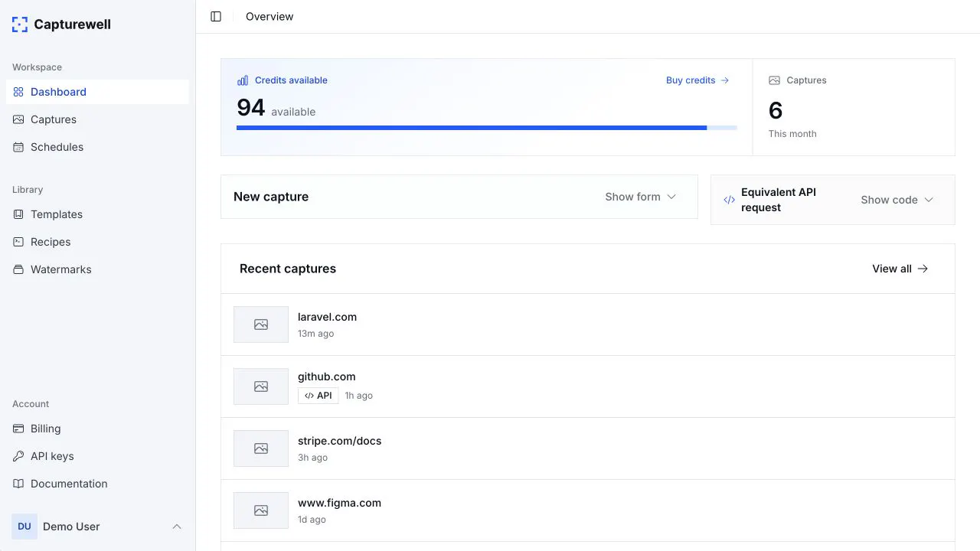The width and height of the screenshot is (980, 551).
Task: Open Watermarks in the Library section
Action: click(x=97, y=269)
